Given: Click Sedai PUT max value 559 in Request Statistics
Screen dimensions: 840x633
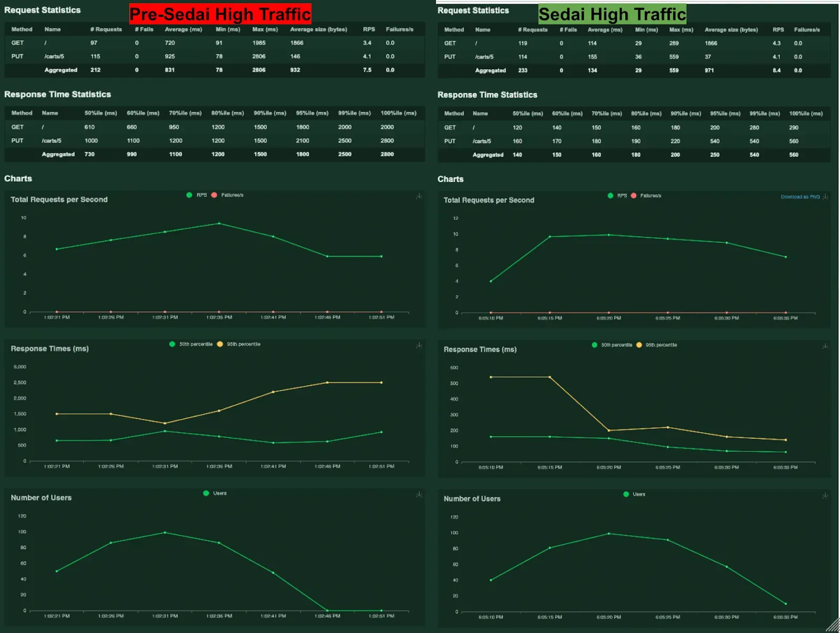Looking at the screenshot, I should pyautogui.click(x=674, y=57).
